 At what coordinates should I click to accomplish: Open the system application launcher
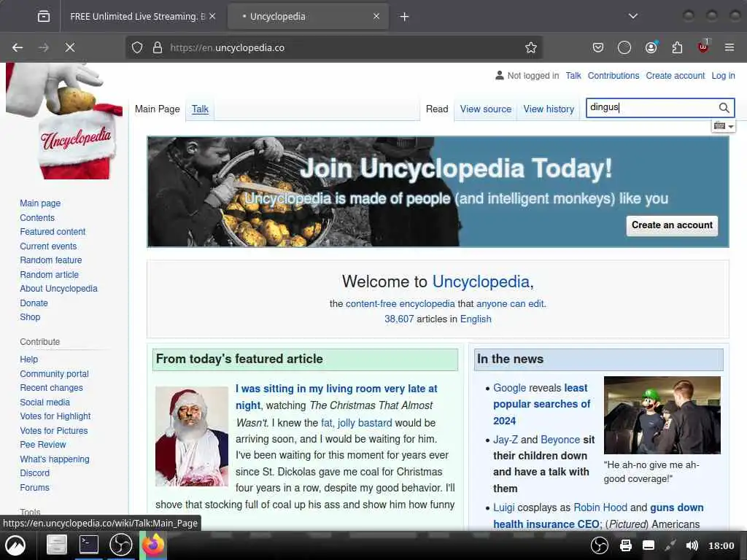click(x=16, y=545)
